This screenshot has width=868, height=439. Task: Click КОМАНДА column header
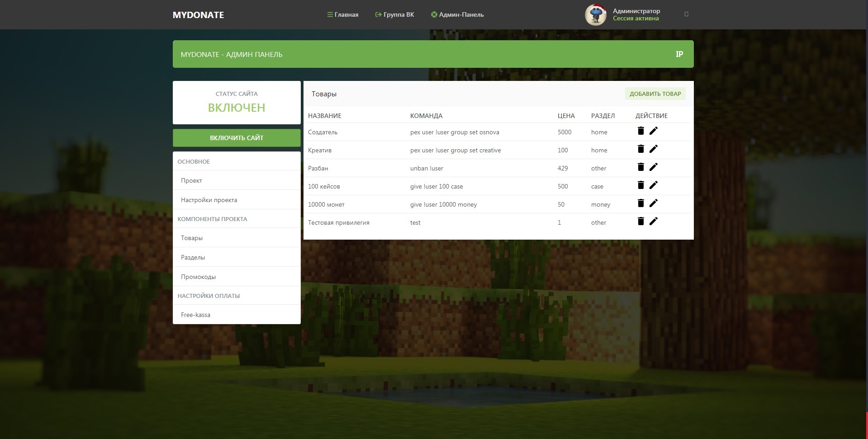tap(426, 116)
